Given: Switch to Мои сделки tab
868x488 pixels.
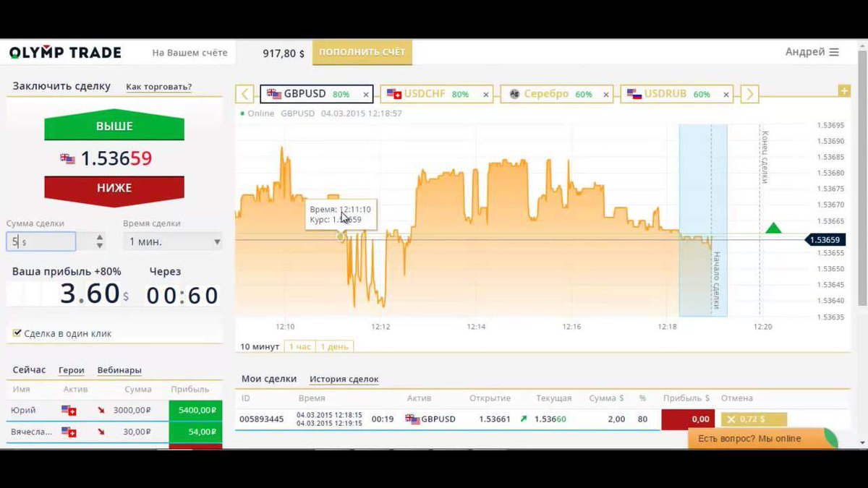Looking at the screenshot, I should click(x=269, y=378).
